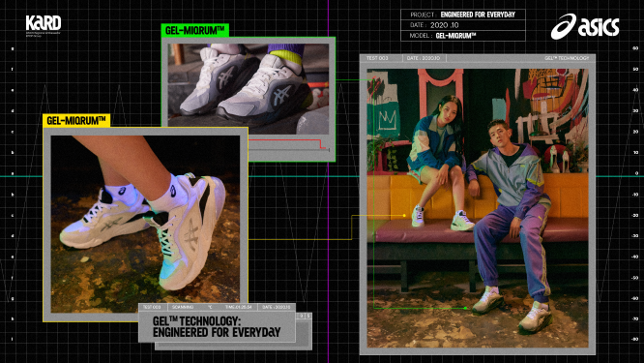Open the couple on sofa photo

(x=478, y=208)
